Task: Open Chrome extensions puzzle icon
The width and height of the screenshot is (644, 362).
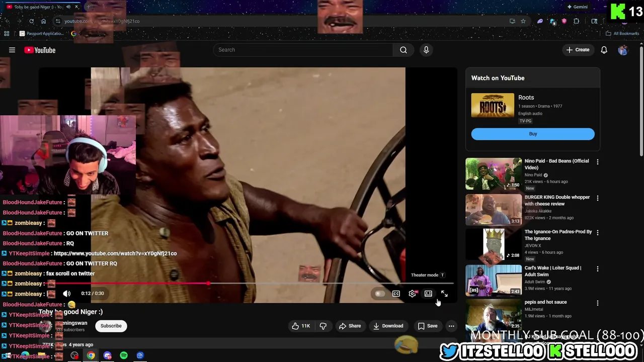Action: coord(576,21)
